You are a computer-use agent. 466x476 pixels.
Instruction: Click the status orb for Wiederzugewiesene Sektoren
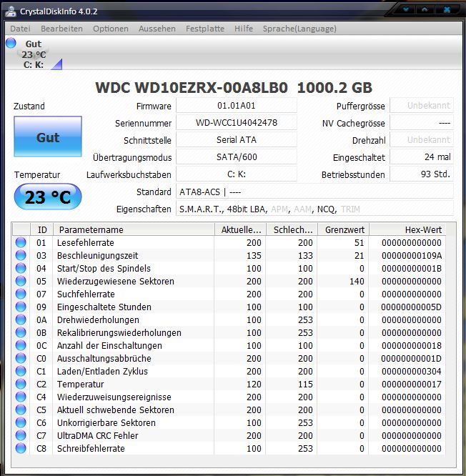[21, 281]
